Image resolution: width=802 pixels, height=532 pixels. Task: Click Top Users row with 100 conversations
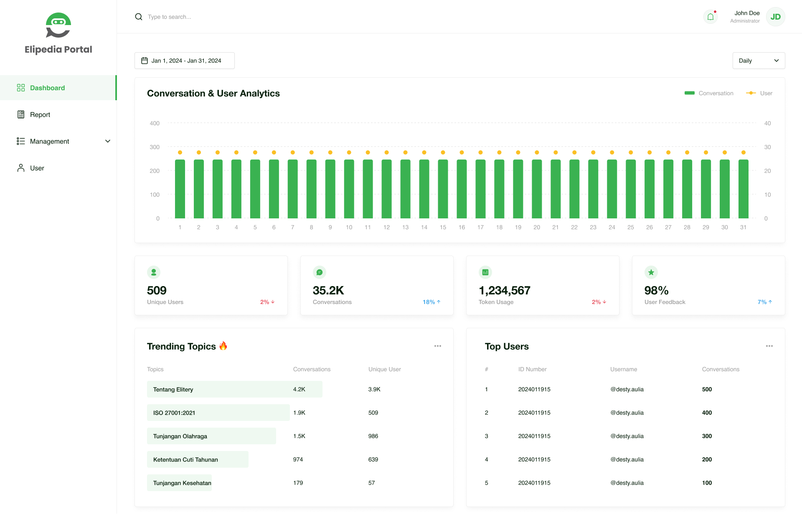[x=626, y=483]
